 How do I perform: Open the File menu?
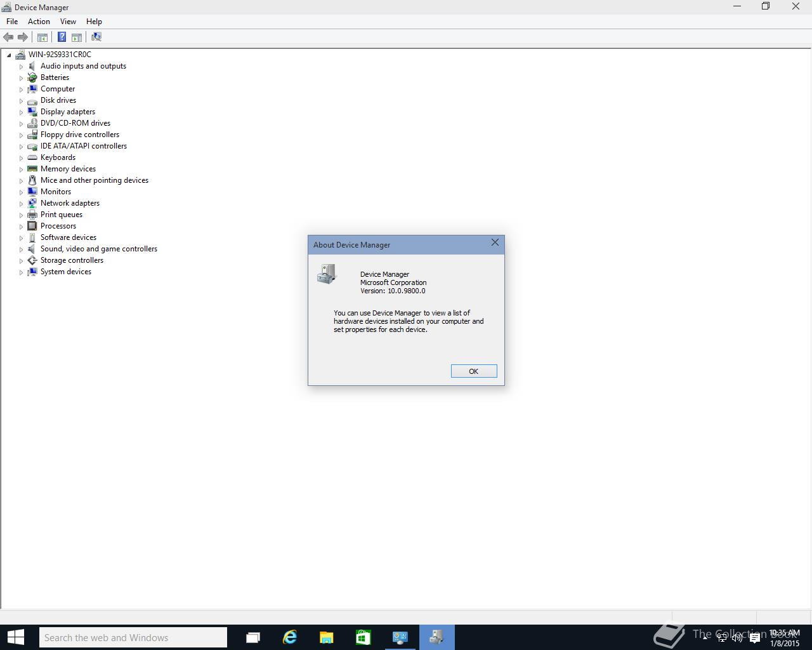(x=12, y=21)
